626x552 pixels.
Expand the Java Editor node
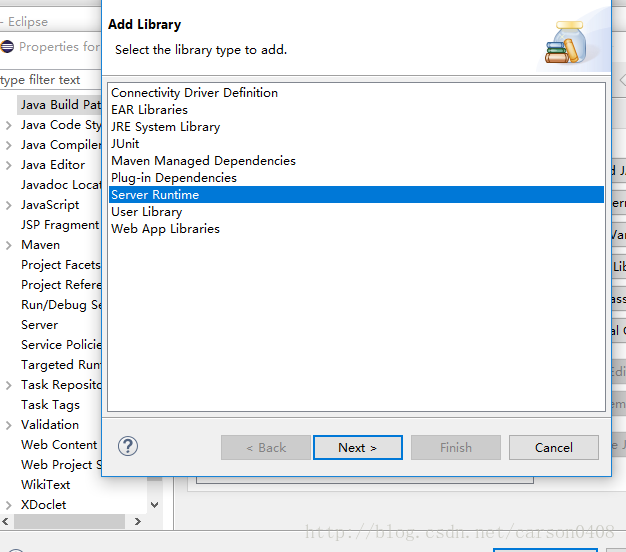[x=8, y=165]
